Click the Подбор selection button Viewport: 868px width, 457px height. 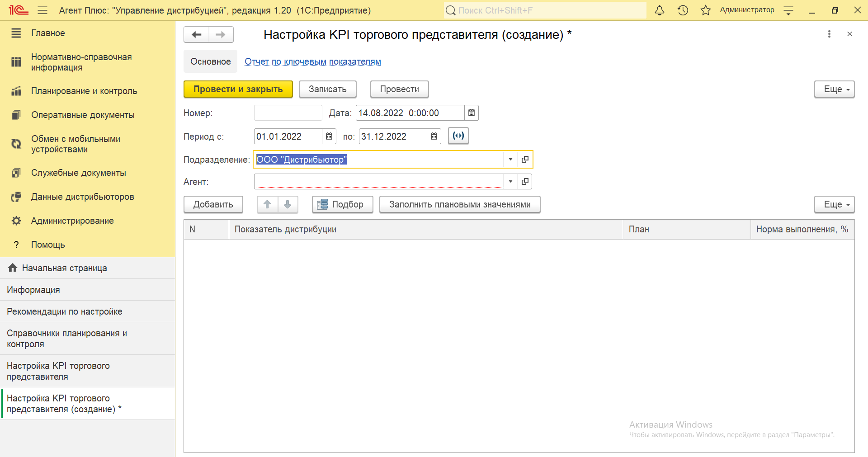click(342, 204)
